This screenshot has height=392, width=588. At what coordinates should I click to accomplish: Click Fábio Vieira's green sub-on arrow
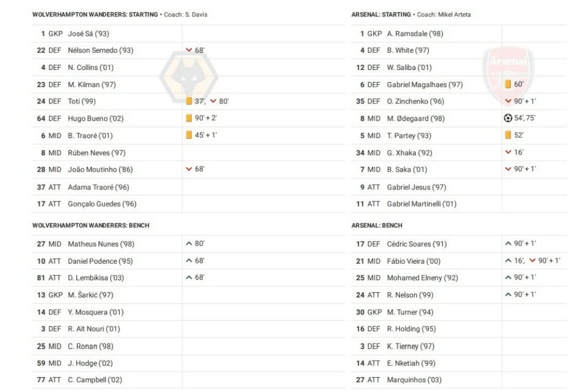click(x=508, y=261)
